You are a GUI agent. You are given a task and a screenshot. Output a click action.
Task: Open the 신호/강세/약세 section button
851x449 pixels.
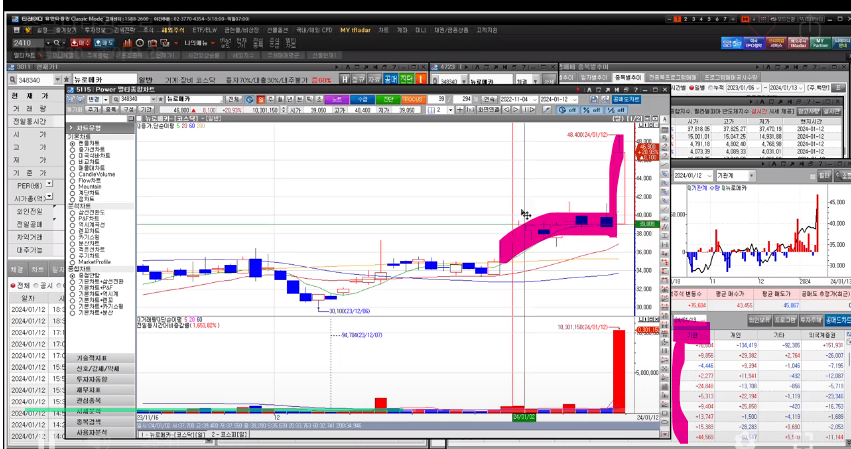tap(100, 369)
